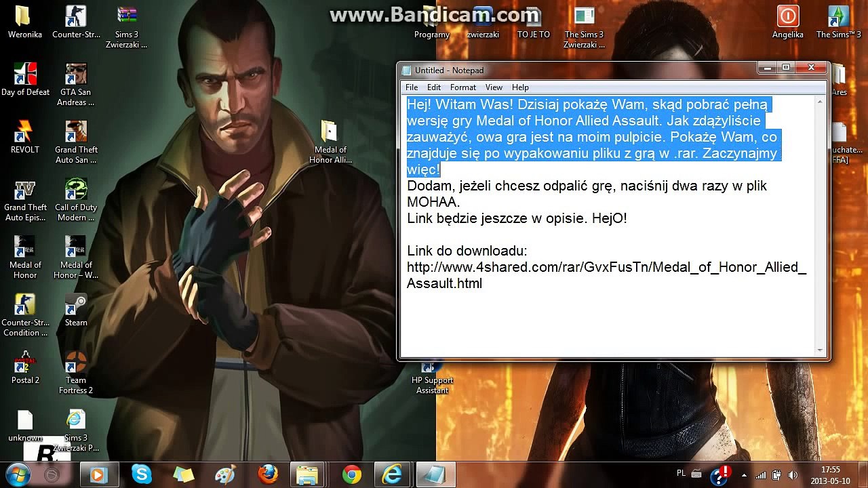Open Grand Theft Auto Episodes shortcut
Viewport: 868px width, 488px height.
[x=25, y=200]
